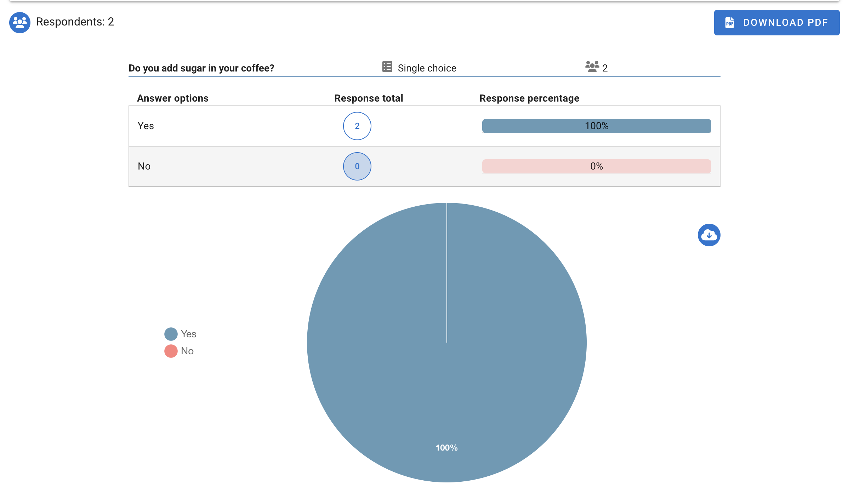The image size is (854, 504).
Task: Click the question title about sugar
Action: pyautogui.click(x=201, y=68)
